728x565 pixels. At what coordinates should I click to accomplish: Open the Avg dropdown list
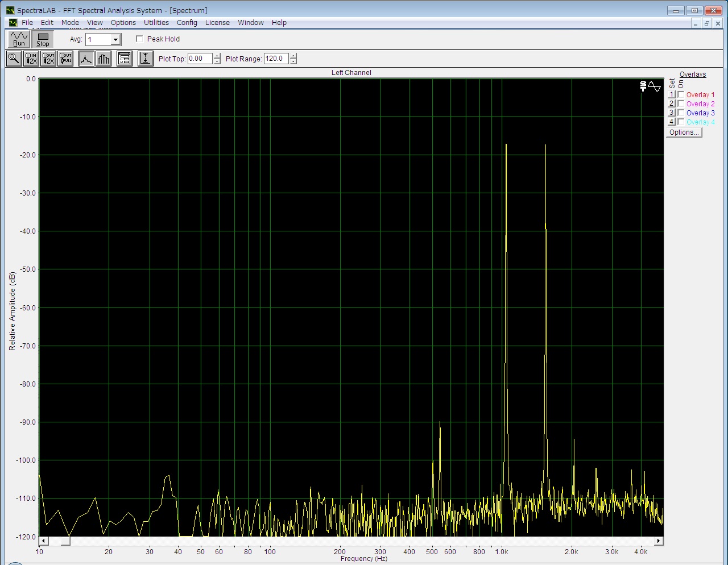point(116,40)
